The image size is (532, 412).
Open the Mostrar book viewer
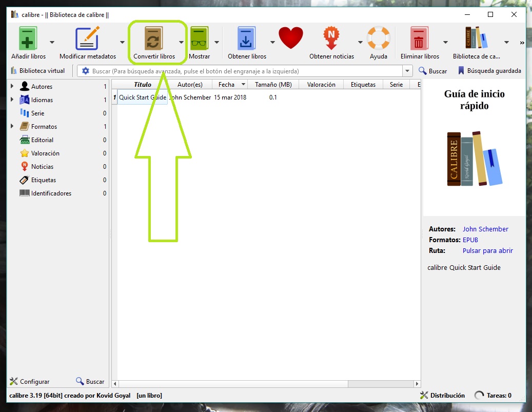(x=199, y=39)
